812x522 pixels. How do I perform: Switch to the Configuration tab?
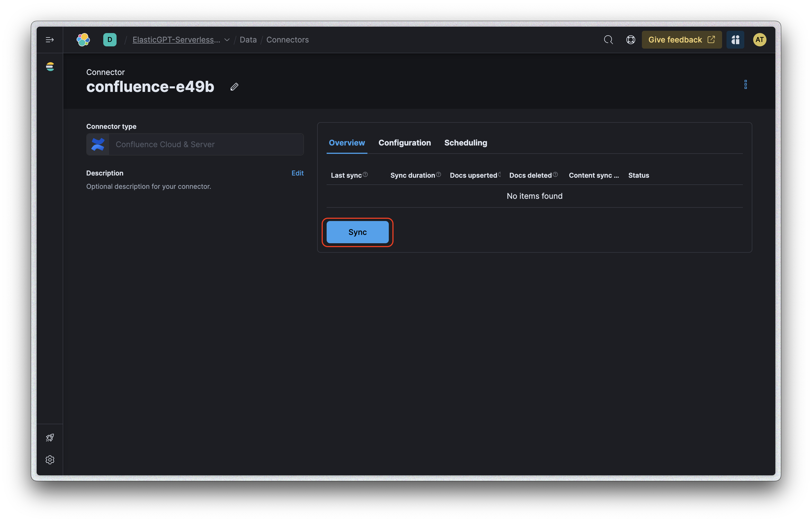(x=405, y=143)
